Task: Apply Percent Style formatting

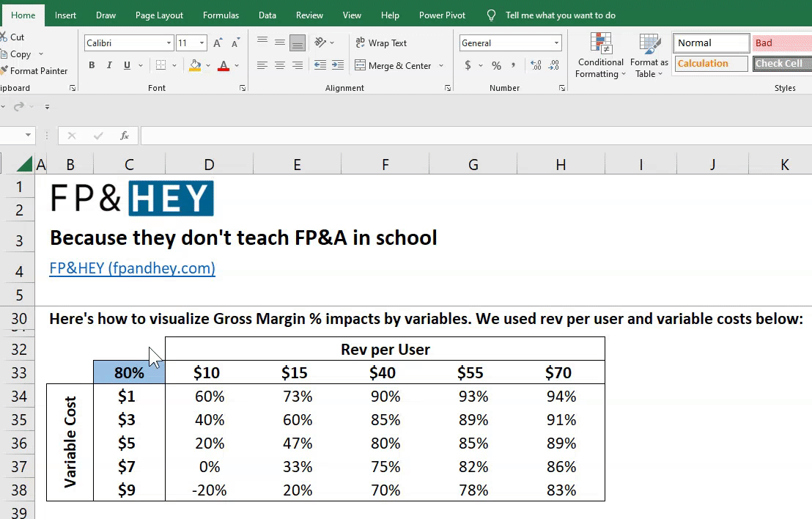Action: tap(496, 65)
